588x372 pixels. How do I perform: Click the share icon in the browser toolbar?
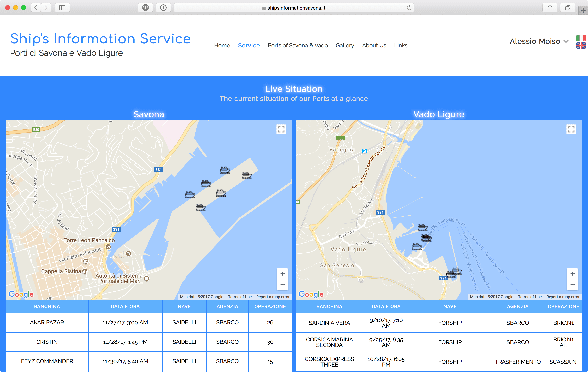coord(550,7)
